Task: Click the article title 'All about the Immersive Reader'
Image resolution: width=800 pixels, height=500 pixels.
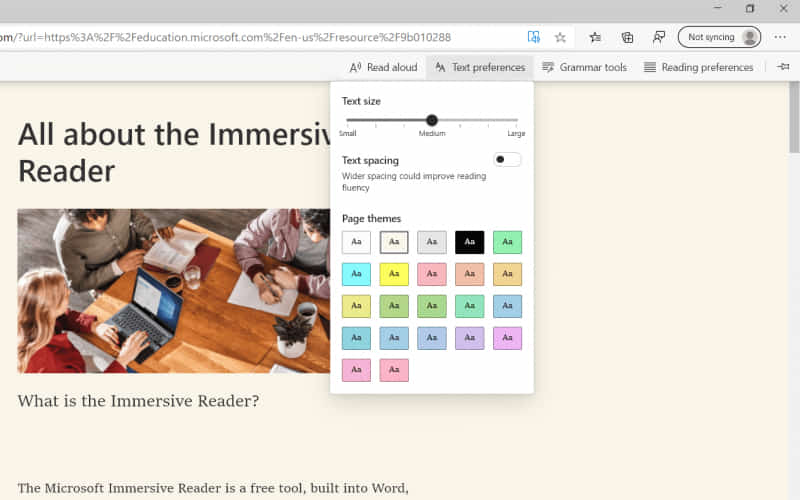Action: pyautogui.click(x=173, y=152)
